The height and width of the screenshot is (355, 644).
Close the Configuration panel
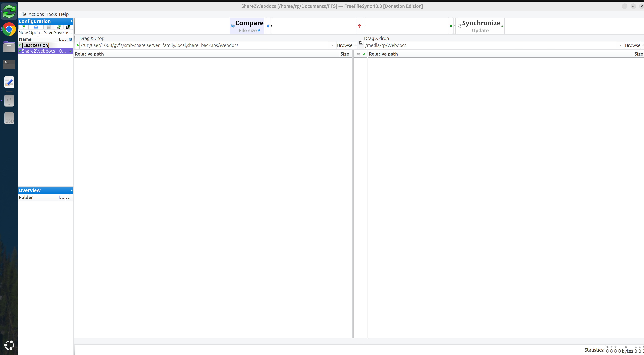click(71, 21)
